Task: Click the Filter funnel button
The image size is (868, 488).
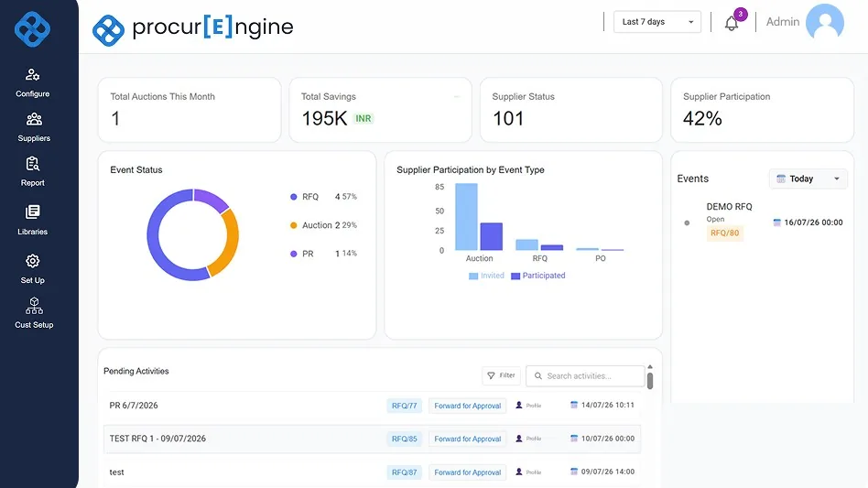Action: tap(501, 375)
